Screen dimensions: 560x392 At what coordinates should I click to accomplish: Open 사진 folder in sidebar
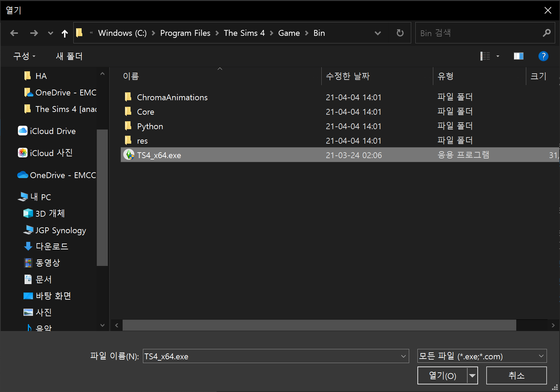38,312
